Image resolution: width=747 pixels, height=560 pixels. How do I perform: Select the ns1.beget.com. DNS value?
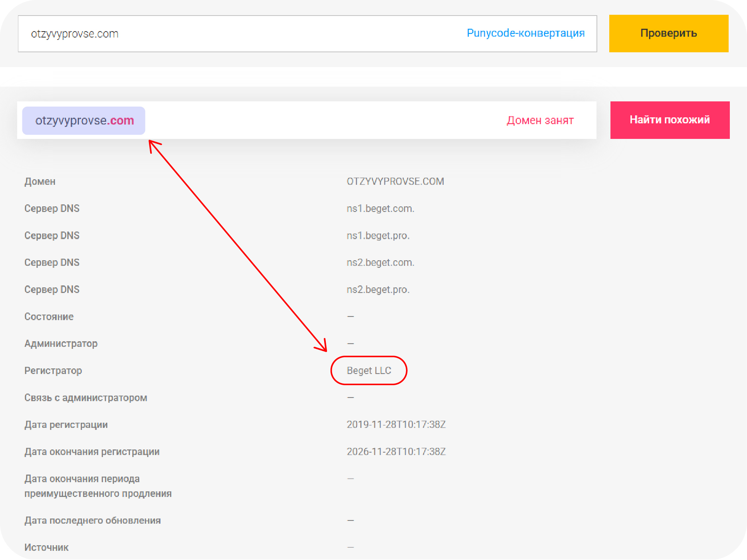(380, 209)
